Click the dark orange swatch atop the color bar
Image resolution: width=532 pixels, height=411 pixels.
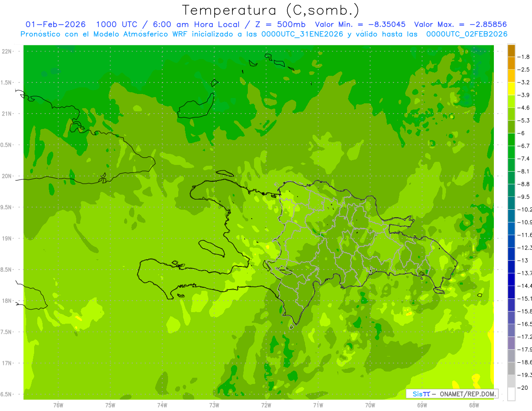pos(511,51)
